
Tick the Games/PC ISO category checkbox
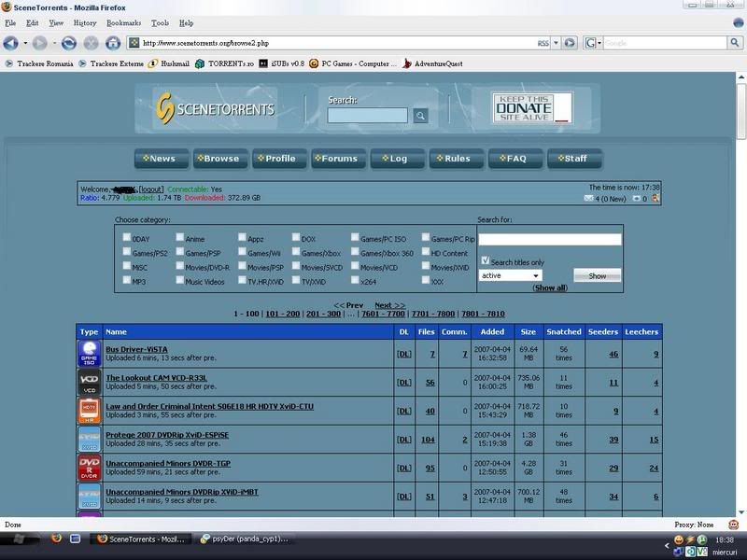coord(355,237)
